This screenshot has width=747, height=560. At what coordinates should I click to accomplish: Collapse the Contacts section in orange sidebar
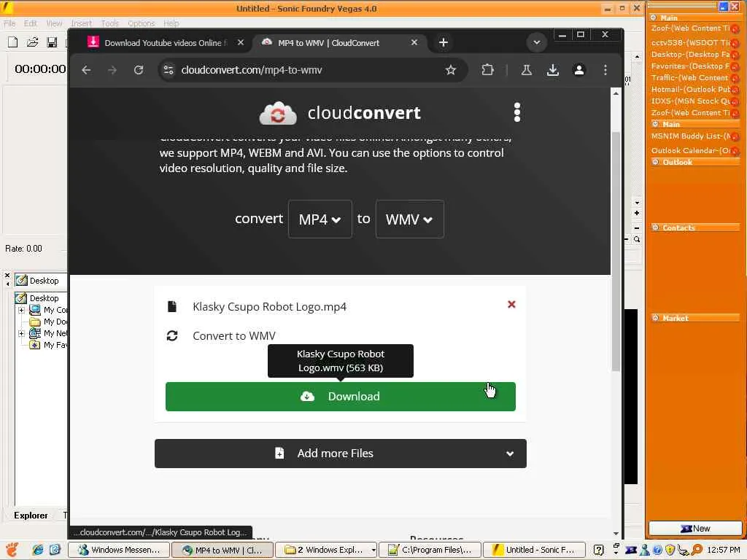(656, 227)
